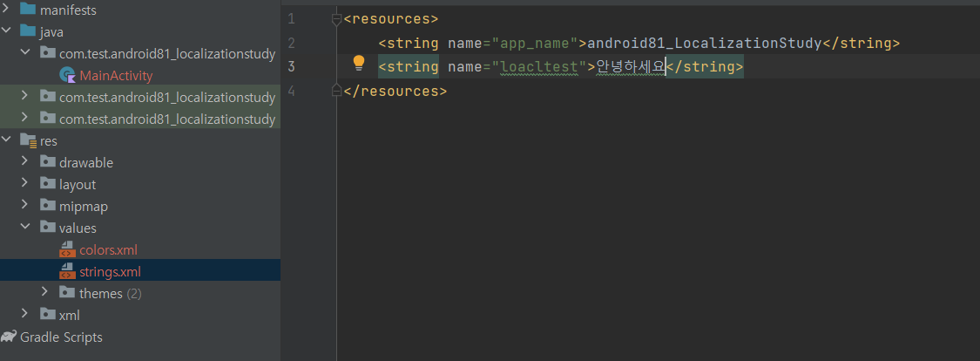Collapse the package containing MainActivity
The width and height of the screenshot is (980, 361).
coord(25,53)
